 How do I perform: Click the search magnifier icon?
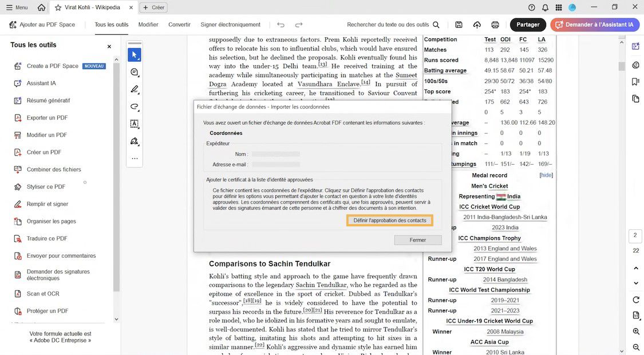coord(436,25)
